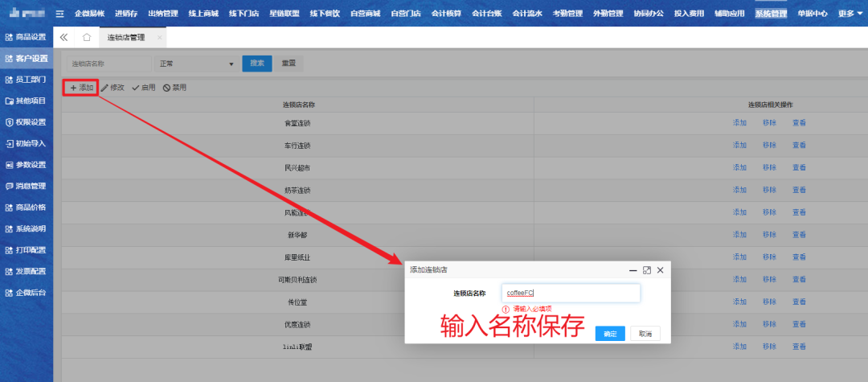Click the 禁用 disable icon
Image resolution: width=868 pixels, height=382 pixels.
tap(166, 88)
